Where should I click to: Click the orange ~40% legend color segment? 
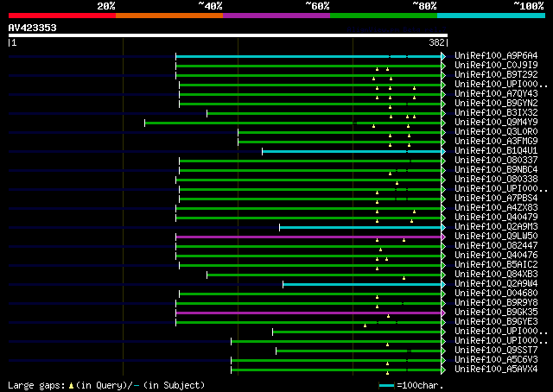[x=169, y=16]
